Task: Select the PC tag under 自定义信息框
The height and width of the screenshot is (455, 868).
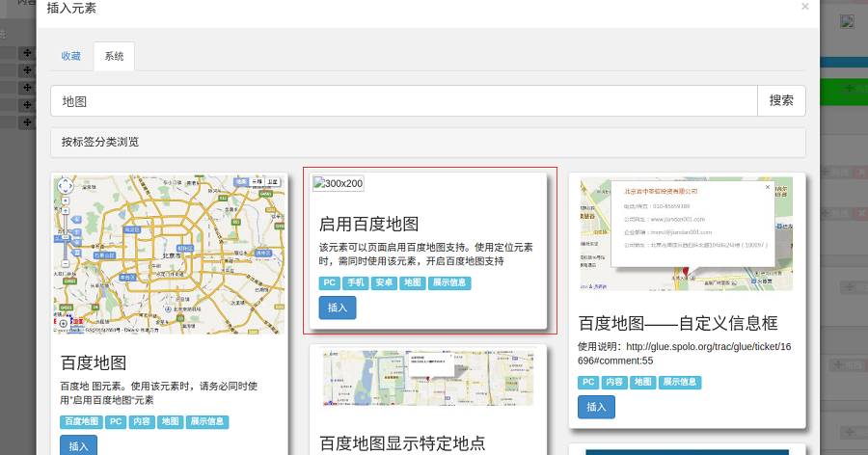Action: (x=588, y=383)
